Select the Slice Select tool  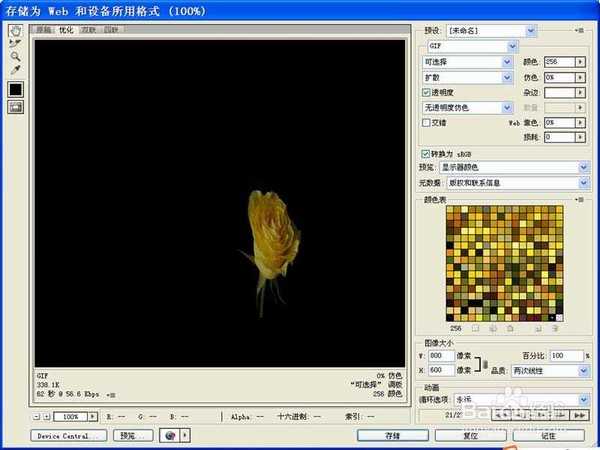[x=16, y=43]
